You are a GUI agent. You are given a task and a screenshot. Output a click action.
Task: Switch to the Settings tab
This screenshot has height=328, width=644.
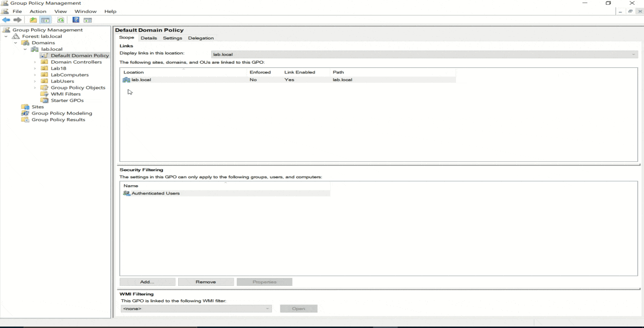click(173, 38)
